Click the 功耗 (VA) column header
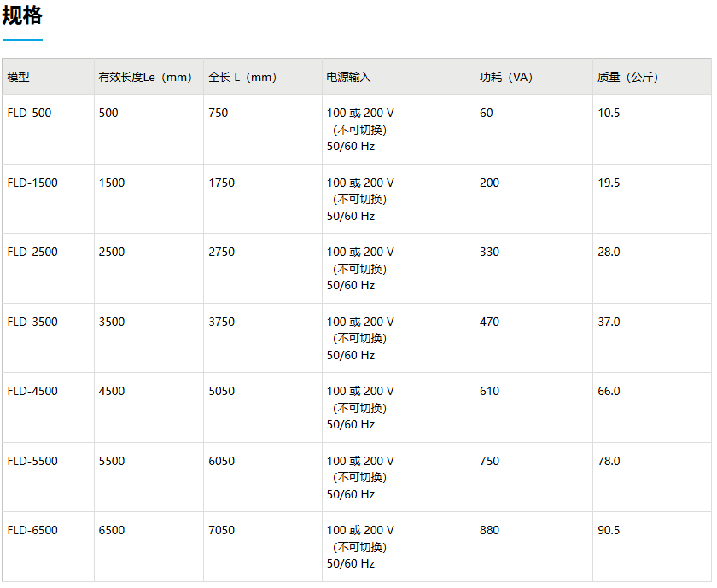Screen dimensions: 717x588 tap(505, 77)
